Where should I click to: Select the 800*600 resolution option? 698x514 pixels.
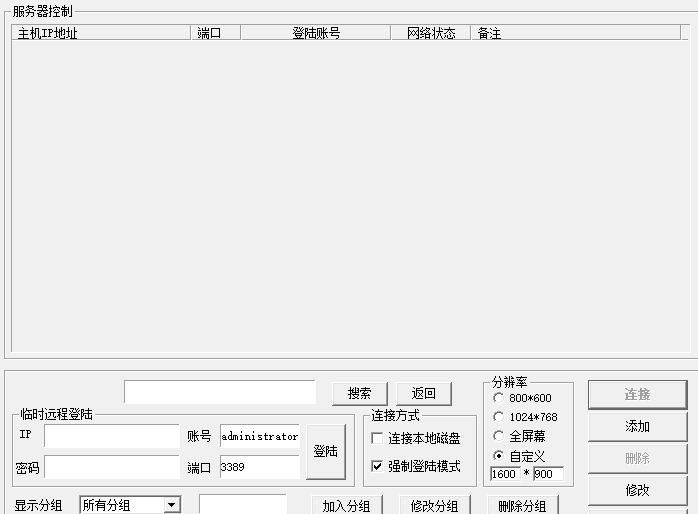pyautogui.click(x=499, y=398)
